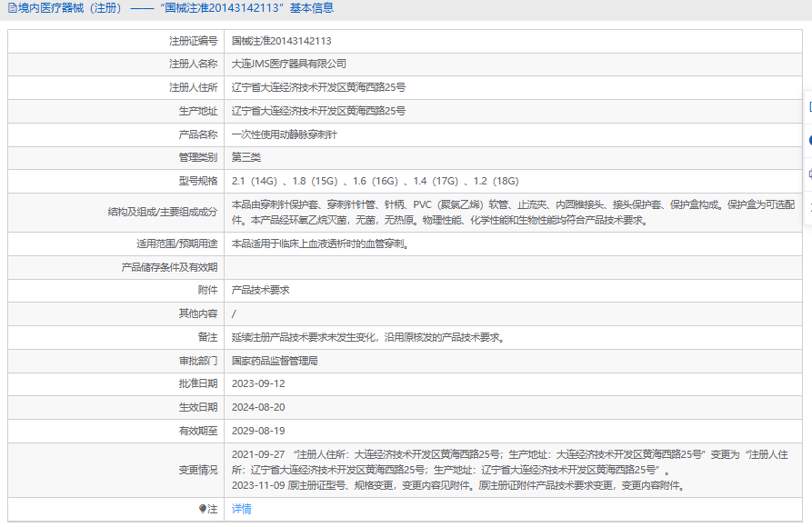812x527 pixels.
Task: Select the specifications value starting 2.1（14G）
Action: pos(375,181)
